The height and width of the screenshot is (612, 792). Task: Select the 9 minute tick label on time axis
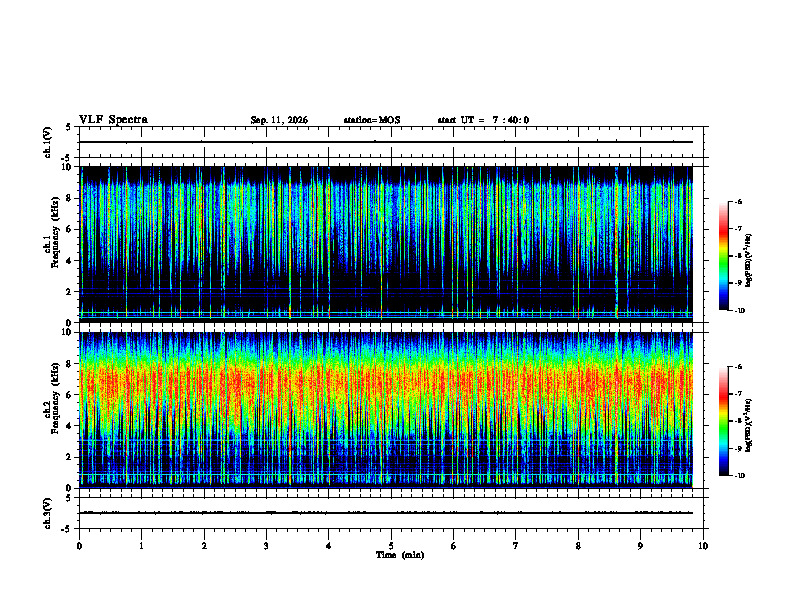(640, 546)
